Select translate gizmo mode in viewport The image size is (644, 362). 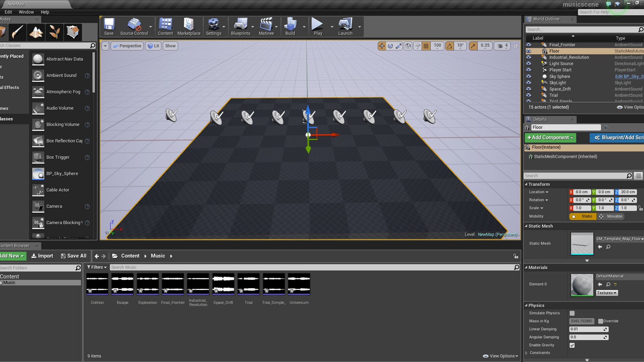tap(382, 46)
